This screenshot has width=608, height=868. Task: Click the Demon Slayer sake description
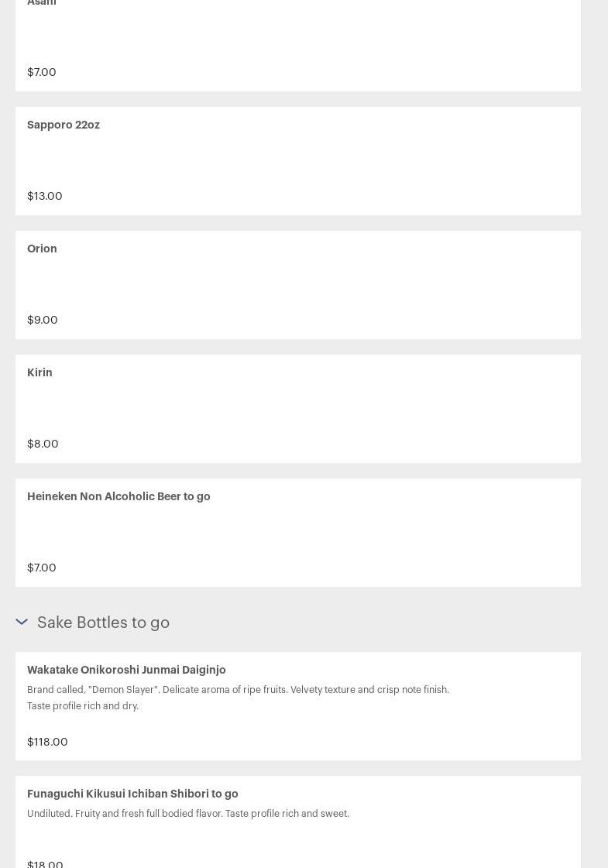click(x=238, y=690)
